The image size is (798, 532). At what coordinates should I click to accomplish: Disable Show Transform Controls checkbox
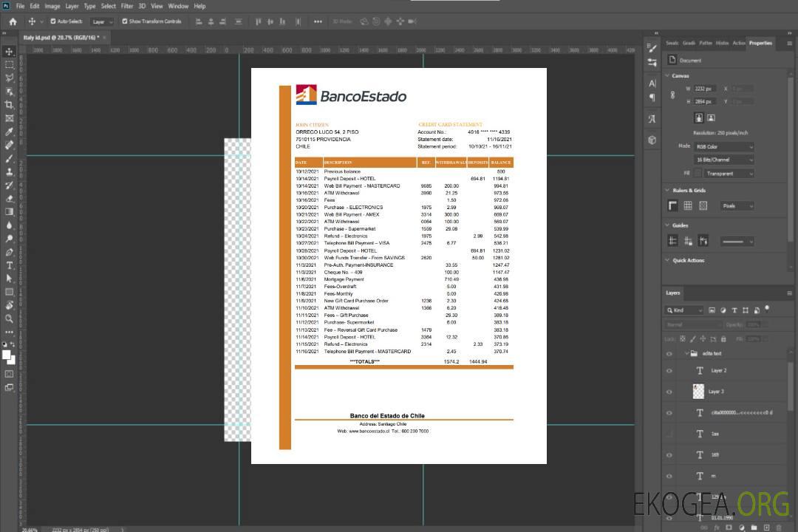click(124, 21)
